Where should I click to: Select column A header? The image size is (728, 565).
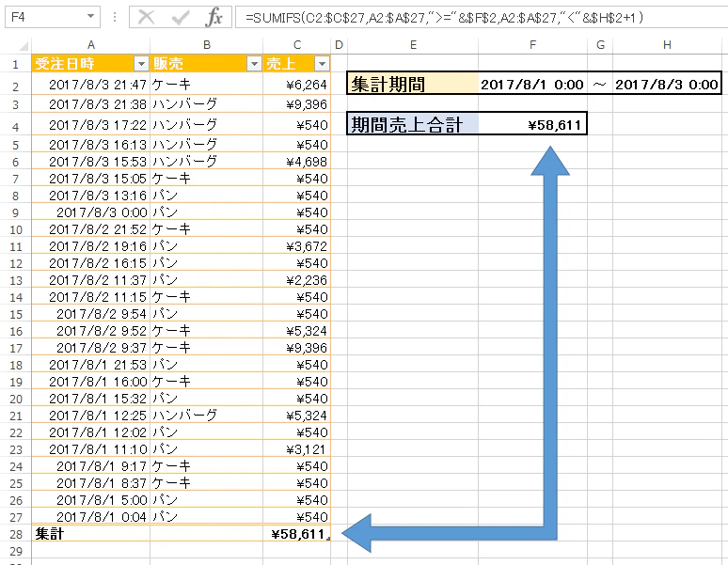(91, 45)
